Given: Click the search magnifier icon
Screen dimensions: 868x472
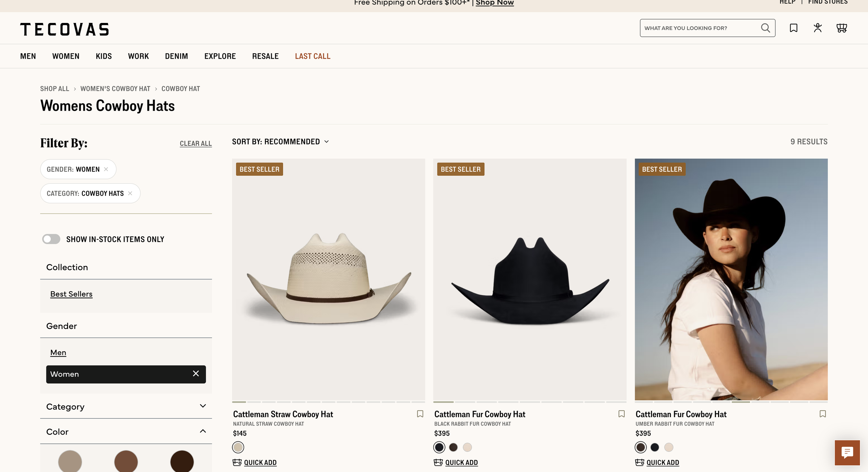Looking at the screenshot, I should tap(765, 28).
